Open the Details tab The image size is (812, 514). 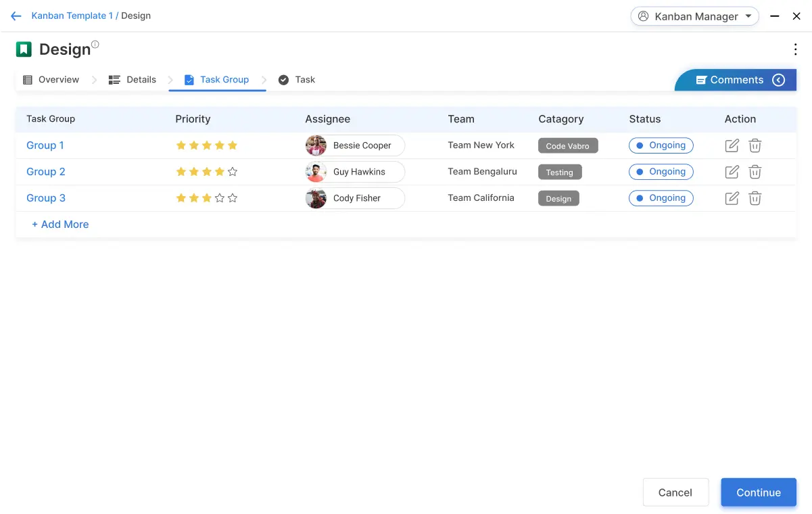[133, 80]
